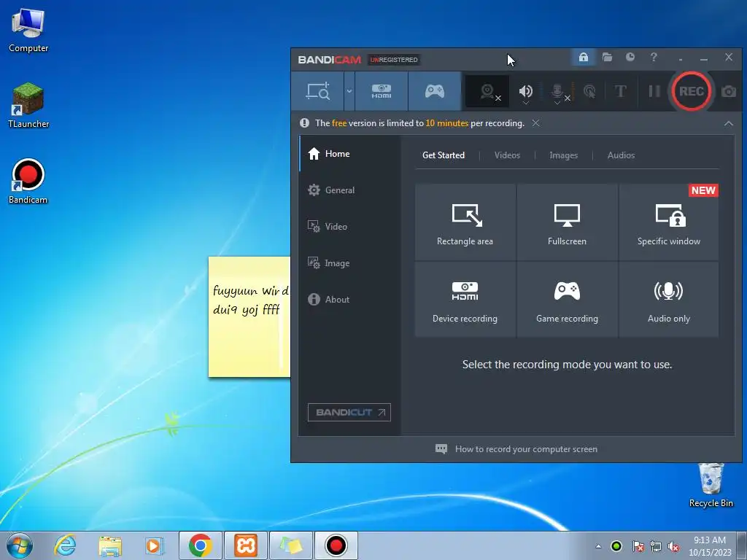
Task: Select the screen recording mode icon
Action: [x=318, y=91]
